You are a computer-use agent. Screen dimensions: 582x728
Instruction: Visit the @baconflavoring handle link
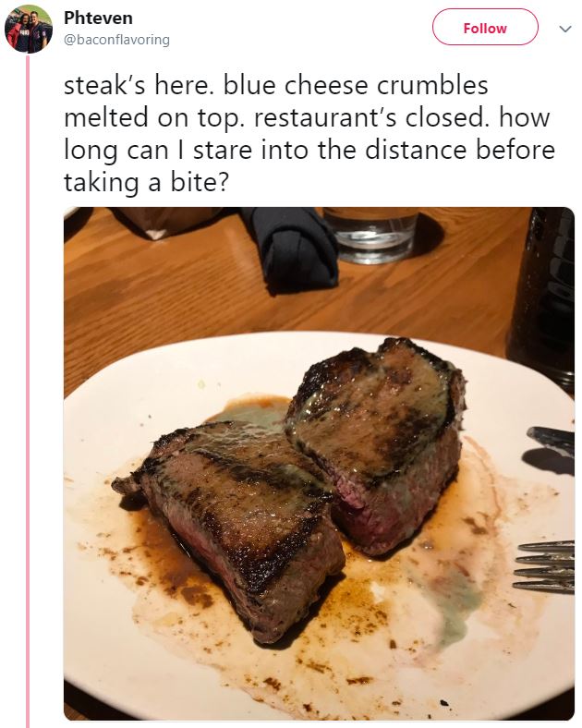pos(116,40)
